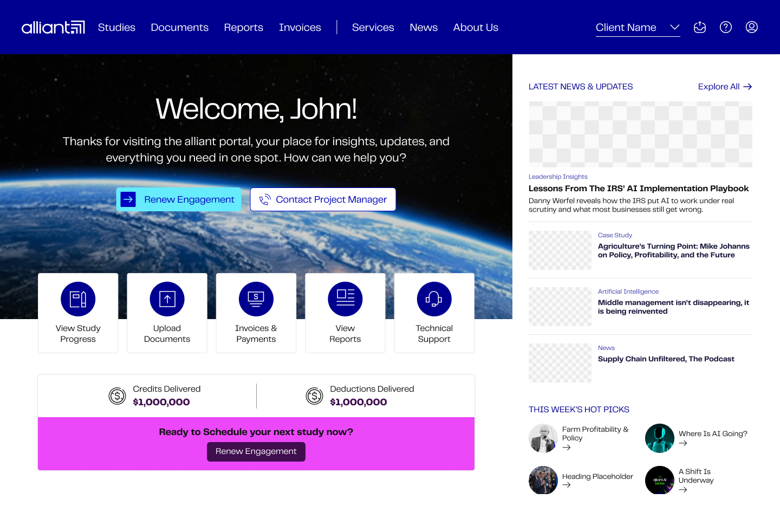This screenshot has height=532, width=780.
Task: Go to About Us page
Action: [476, 27]
